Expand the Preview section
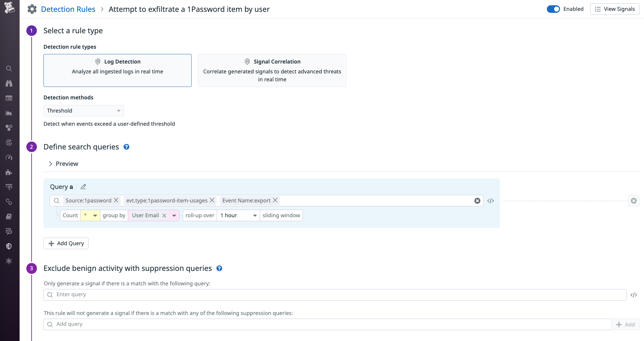The height and width of the screenshot is (341, 644). [63, 164]
